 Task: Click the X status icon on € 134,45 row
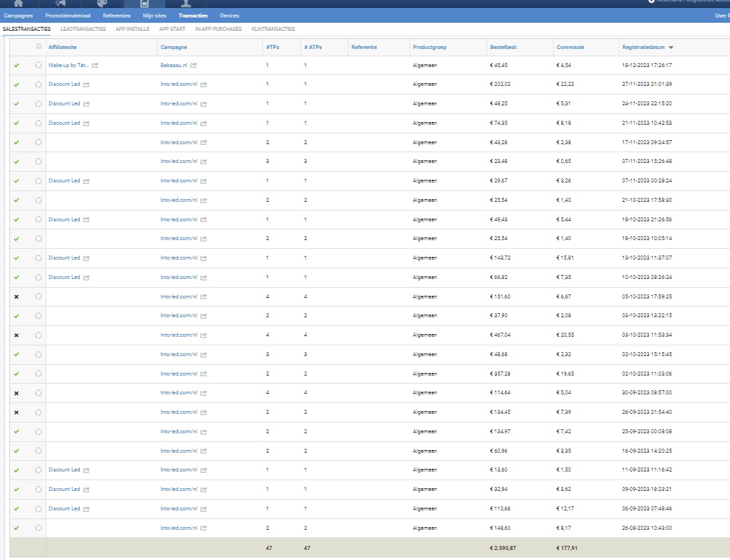17,412
